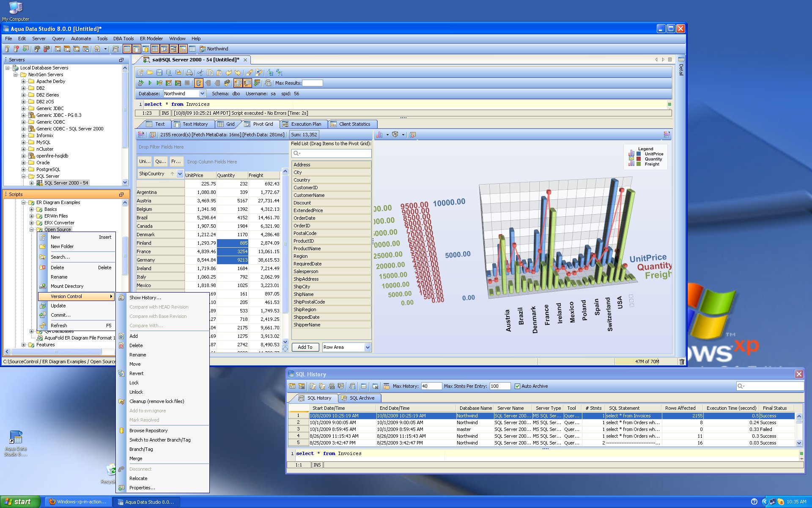This screenshot has height=508, width=812.
Task: Click the UnitPrice legend color swatch
Action: [x=639, y=154]
